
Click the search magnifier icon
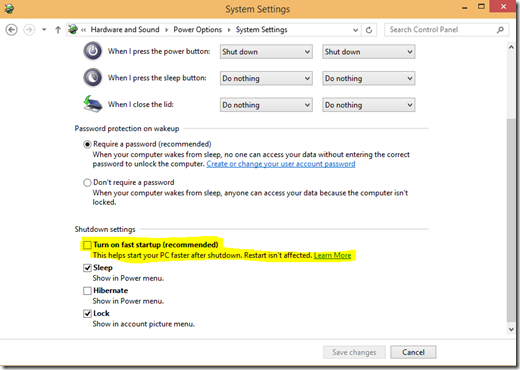(500, 30)
